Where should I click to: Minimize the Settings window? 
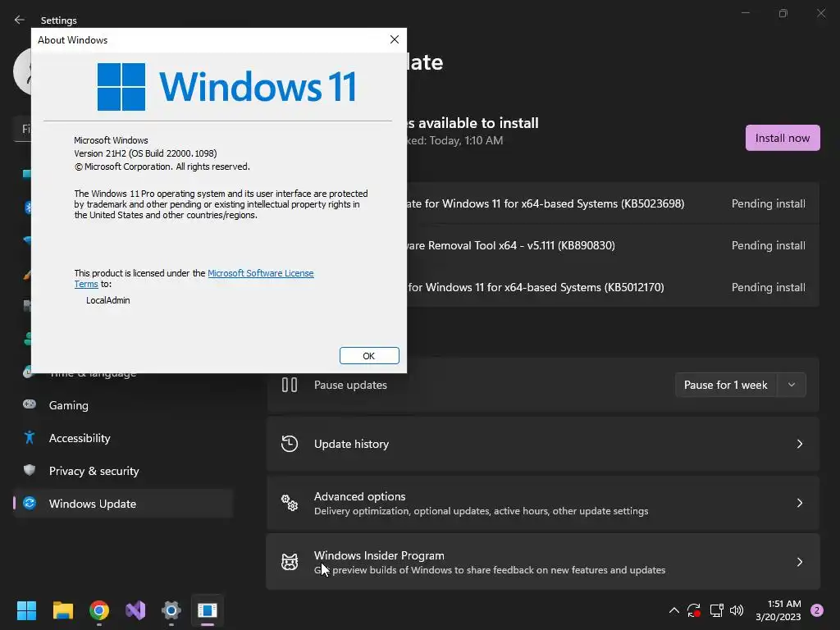[x=745, y=13]
